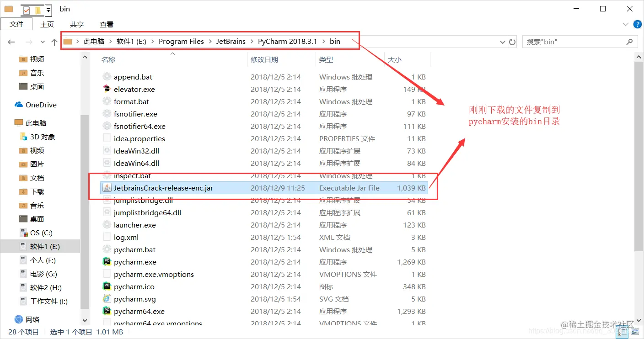Select the elevator.exe file icon
The image size is (644, 339).
tap(107, 89)
